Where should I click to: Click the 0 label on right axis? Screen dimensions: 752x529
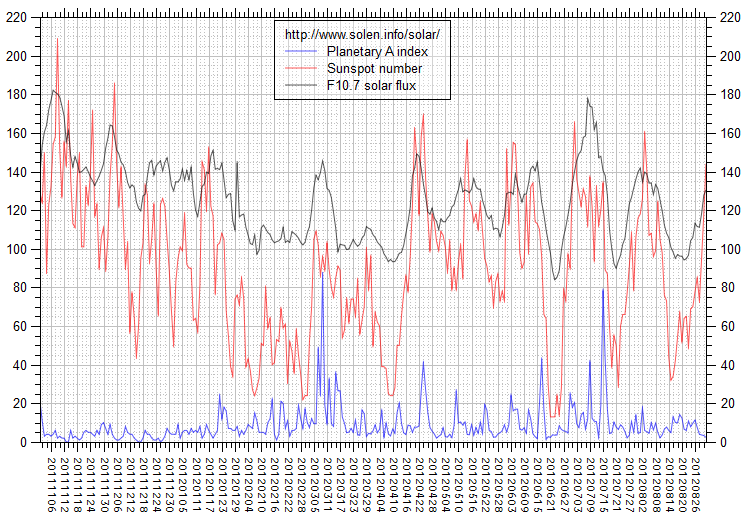pos(724,443)
